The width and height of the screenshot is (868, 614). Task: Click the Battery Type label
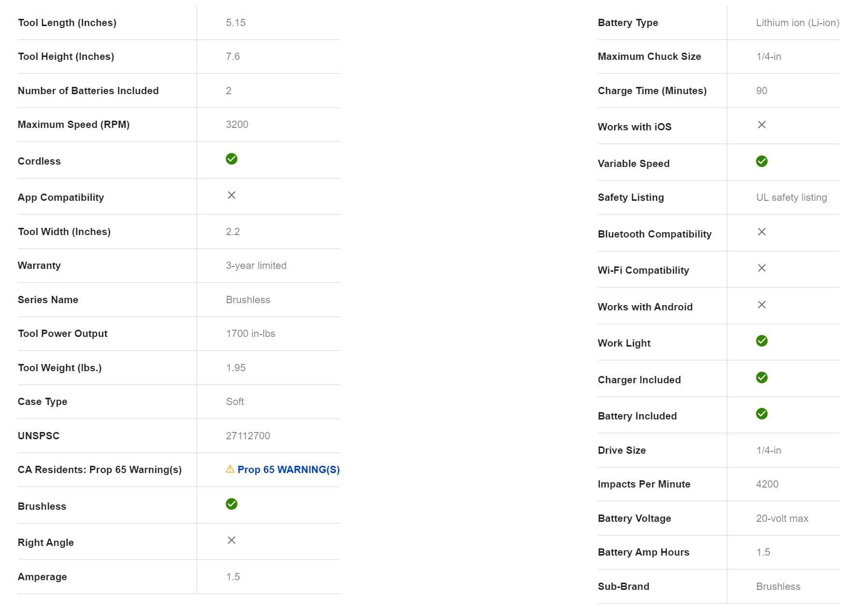[x=628, y=23]
